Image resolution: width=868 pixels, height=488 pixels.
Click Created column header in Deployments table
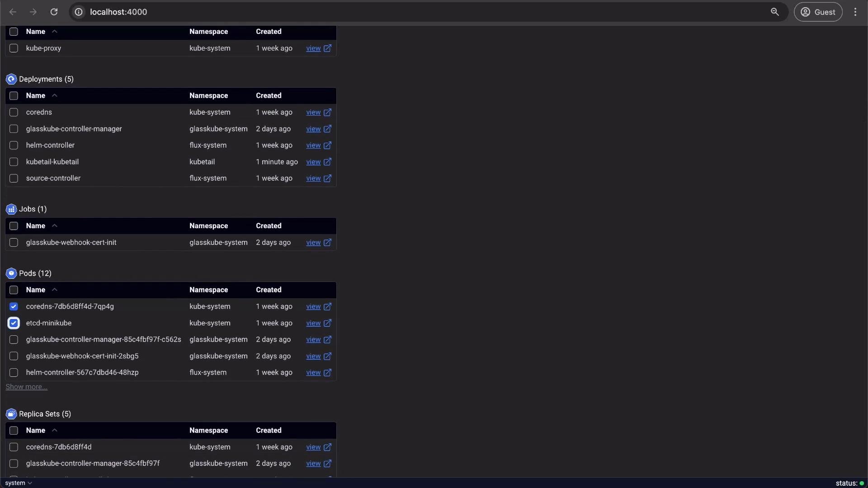[x=269, y=96]
